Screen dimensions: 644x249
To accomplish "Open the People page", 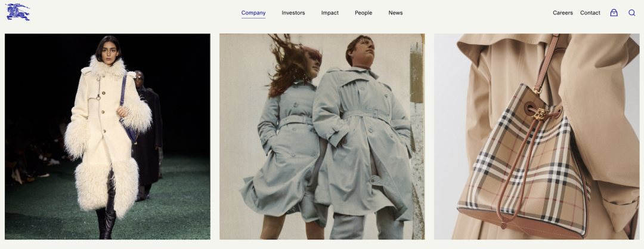I will click(363, 13).
